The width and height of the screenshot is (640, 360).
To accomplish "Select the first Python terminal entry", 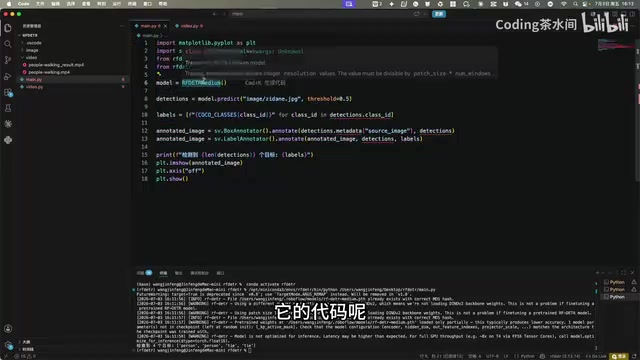I will click(617, 282).
